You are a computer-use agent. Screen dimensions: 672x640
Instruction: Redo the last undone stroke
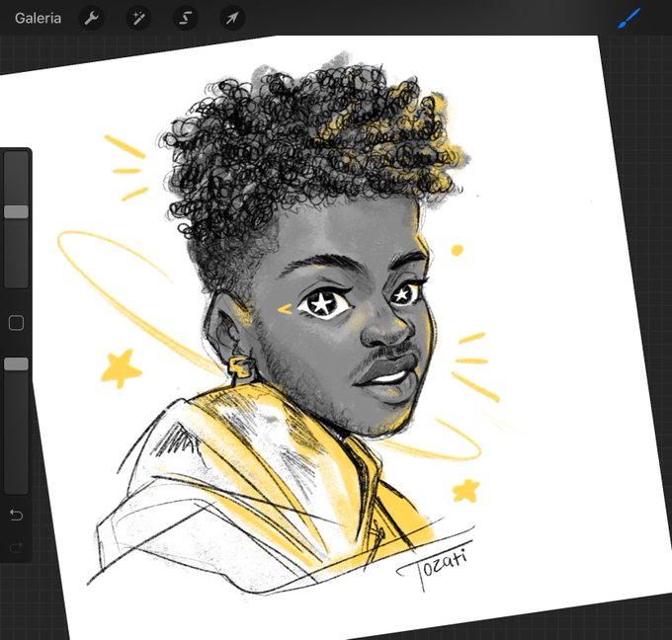click(16, 547)
